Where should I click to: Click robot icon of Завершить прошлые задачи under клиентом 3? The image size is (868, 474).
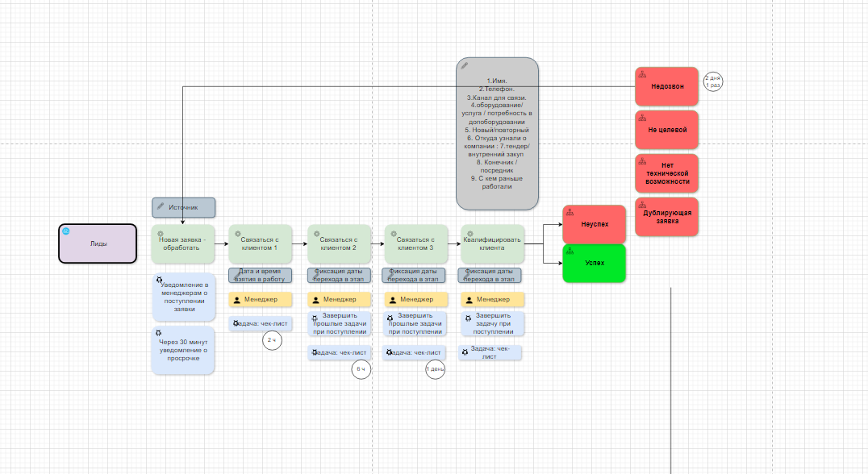(x=390, y=318)
